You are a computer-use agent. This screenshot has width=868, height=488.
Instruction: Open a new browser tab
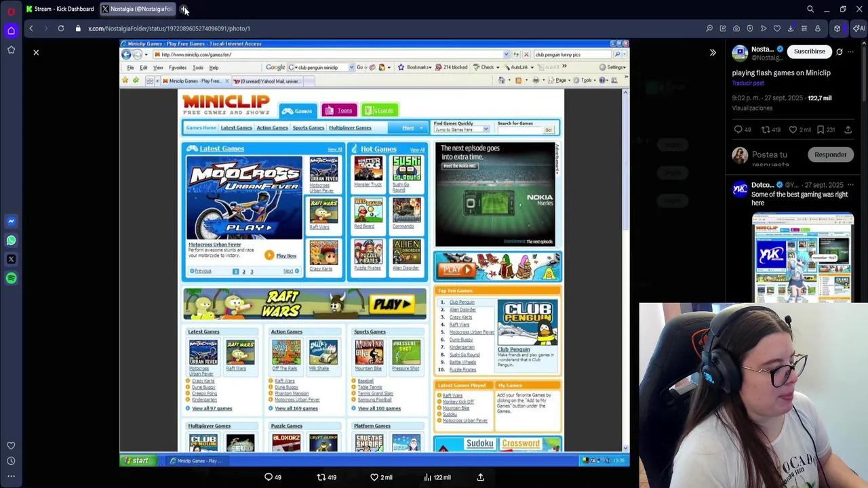[184, 9]
